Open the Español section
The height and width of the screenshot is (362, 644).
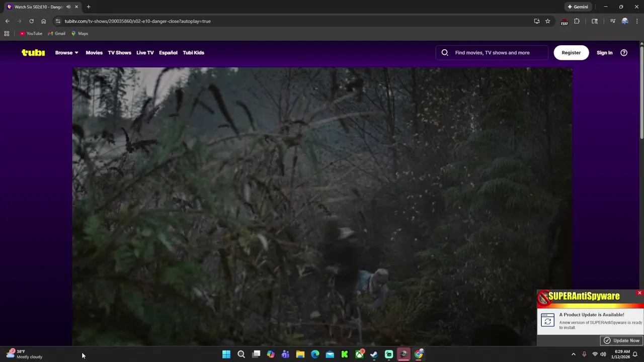tap(168, 52)
